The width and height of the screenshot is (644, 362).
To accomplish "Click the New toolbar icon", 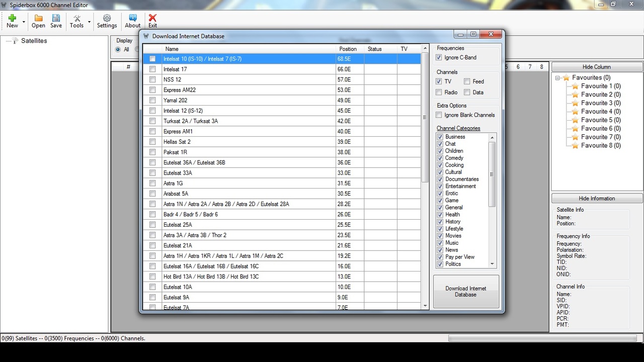I will [12, 18].
